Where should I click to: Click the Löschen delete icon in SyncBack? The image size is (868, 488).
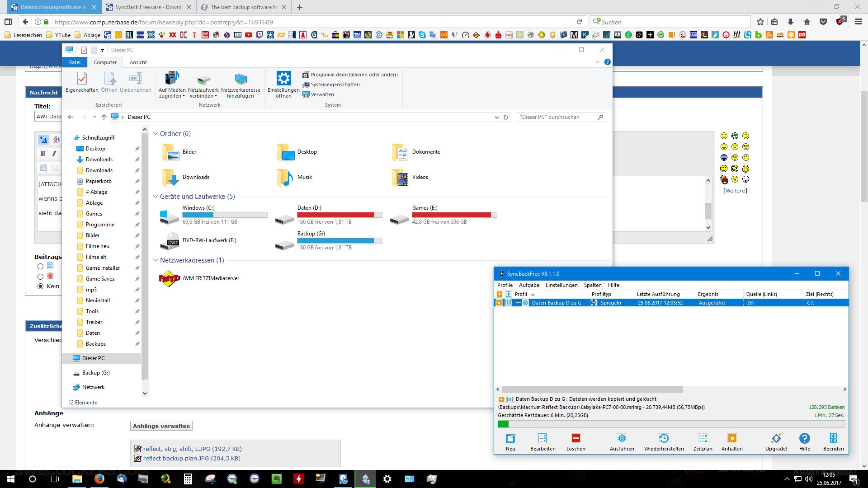(576, 438)
